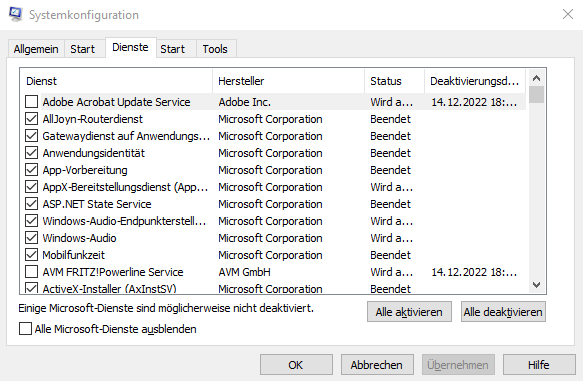This screenshot has width=583, height=381.
Task: Click the Alle aktivieren button
Action: pos(409,311)
